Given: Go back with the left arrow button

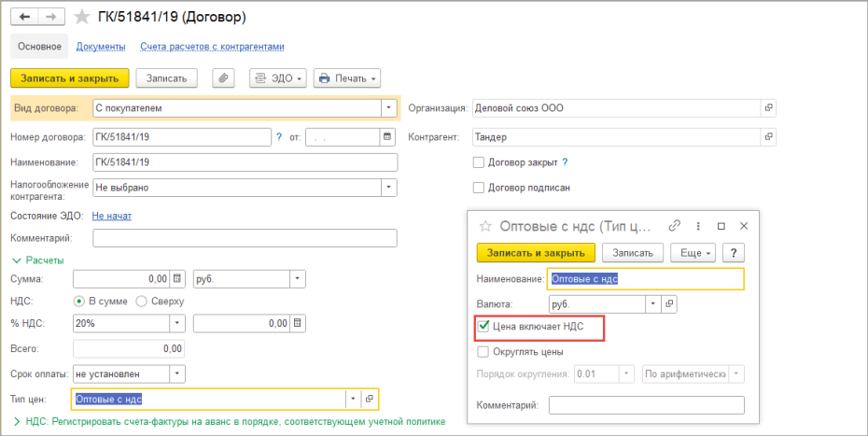Looking at the screenshot, I should click(x=25, y=17).
